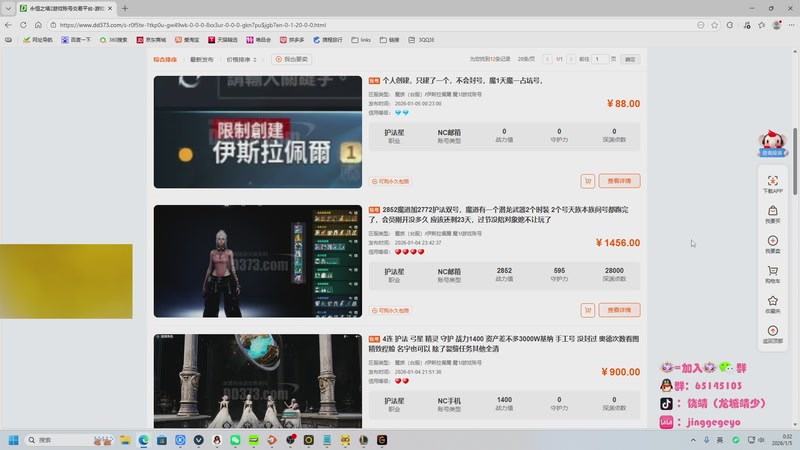Screen dimensions: 800x450
Task: Click the 可购永久包赔 tag on ¥88.00 listing
Action: click(390, 181)
